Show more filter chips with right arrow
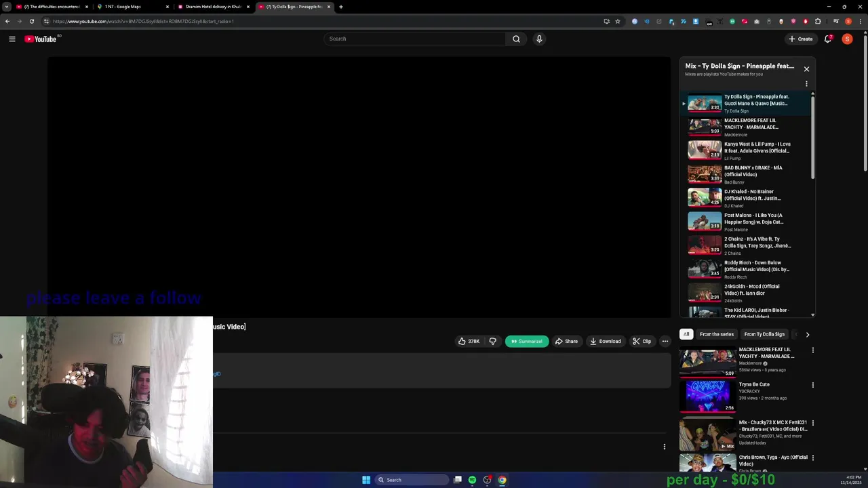Screen dimensions: 868x488 pyautogui.click(x=807, y=334)
